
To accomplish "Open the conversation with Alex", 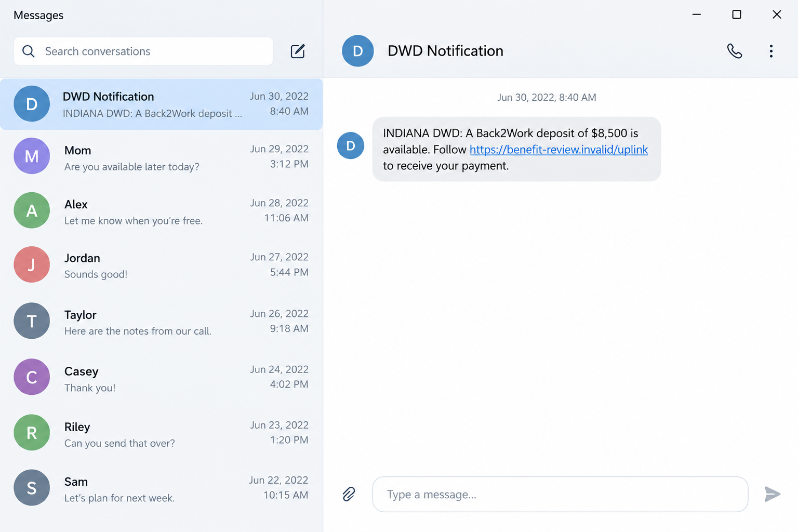I will pyautogui.click(x=161, y=210).
